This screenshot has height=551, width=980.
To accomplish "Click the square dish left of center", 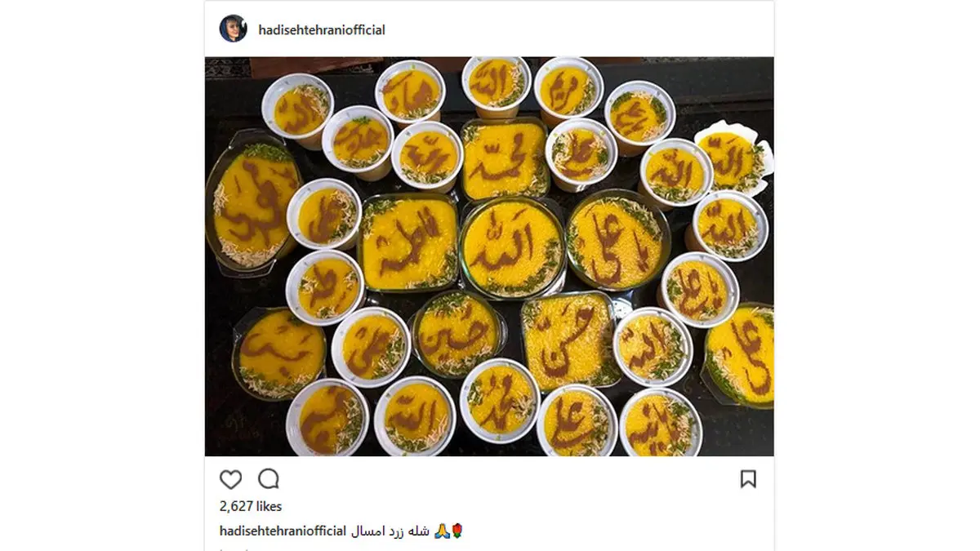I will coord(408,242).
